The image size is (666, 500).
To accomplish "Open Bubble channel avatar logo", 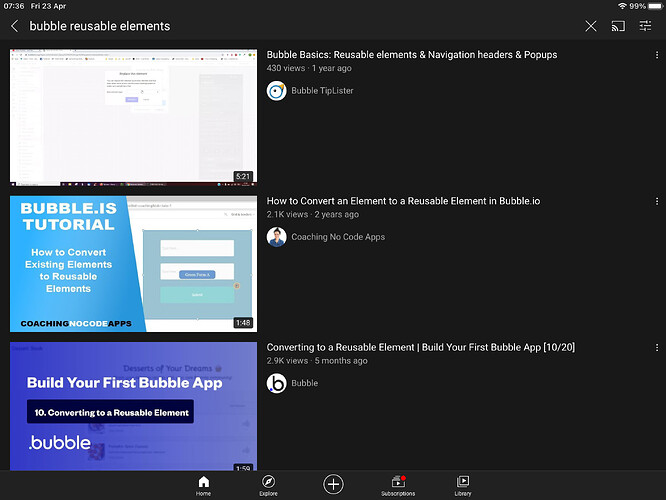I will tap(277, 383).
